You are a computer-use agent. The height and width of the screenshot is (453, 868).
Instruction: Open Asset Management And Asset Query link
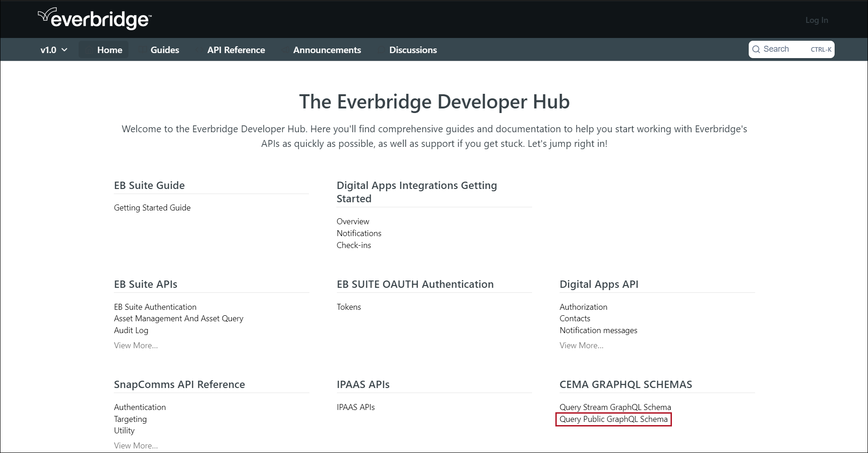pyautogui.click(x=179, y=318)
